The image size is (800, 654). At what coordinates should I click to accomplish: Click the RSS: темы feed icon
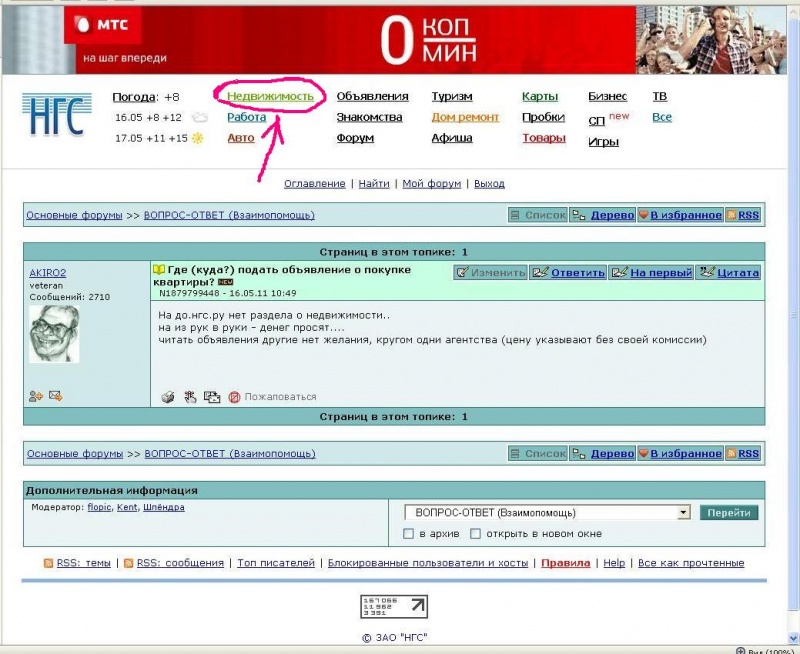(48, 563)
